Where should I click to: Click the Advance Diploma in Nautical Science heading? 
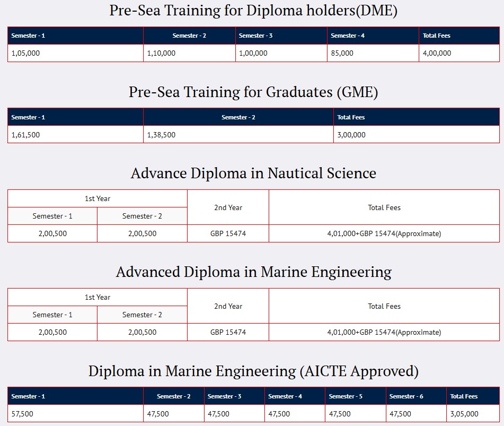(253, 173)
